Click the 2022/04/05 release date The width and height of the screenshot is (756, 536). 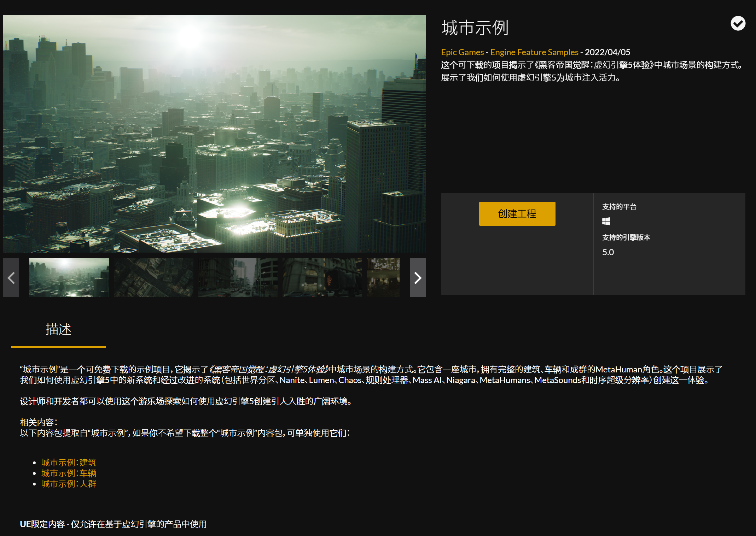(x=607, y=52)
